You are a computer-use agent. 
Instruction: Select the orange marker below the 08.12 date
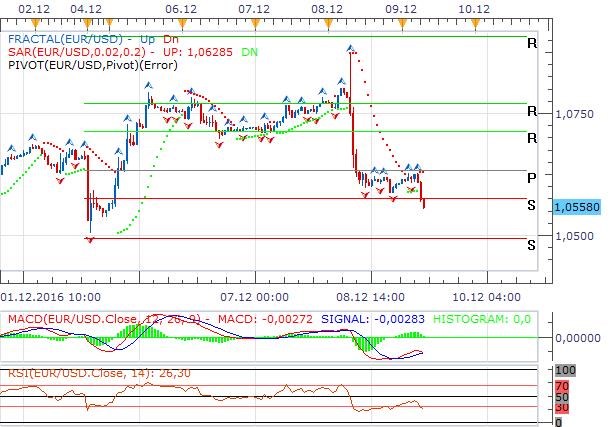tap(329, 21)
